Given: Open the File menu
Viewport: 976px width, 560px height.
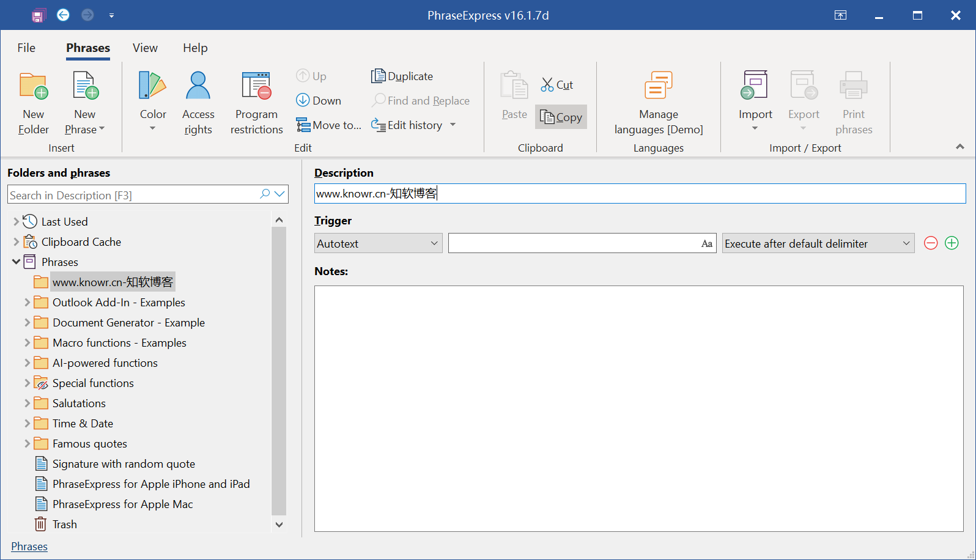Looking at the screenshot, I should [x=26, y=48].
